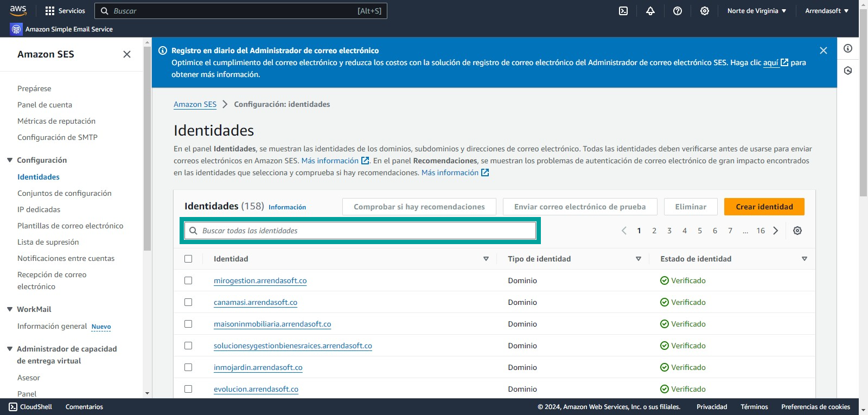Follow the Amazon SES breadcrumb link

click(195, 104)
